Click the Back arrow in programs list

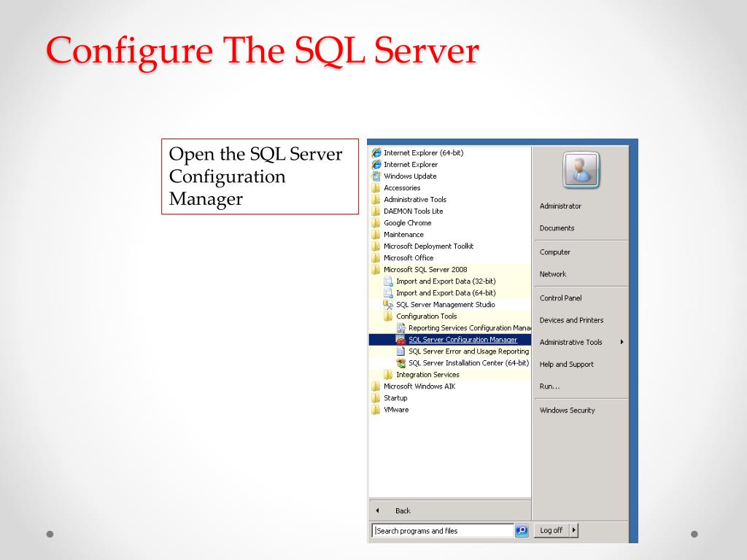point(377,510)
